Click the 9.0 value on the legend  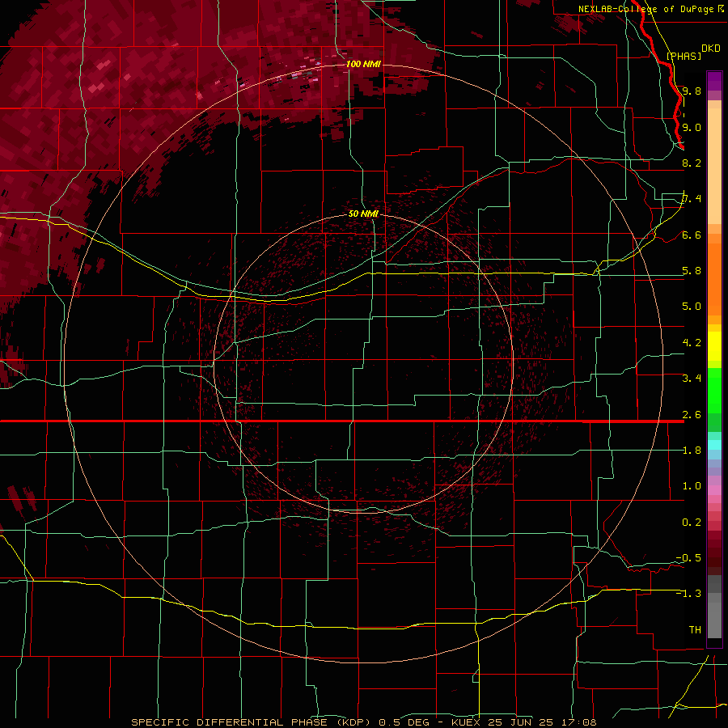pos(692,127)
